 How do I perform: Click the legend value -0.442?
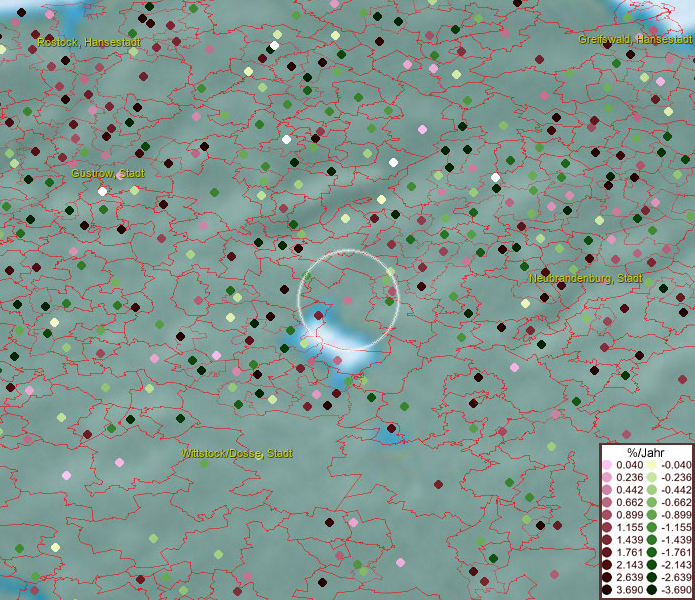676,490
